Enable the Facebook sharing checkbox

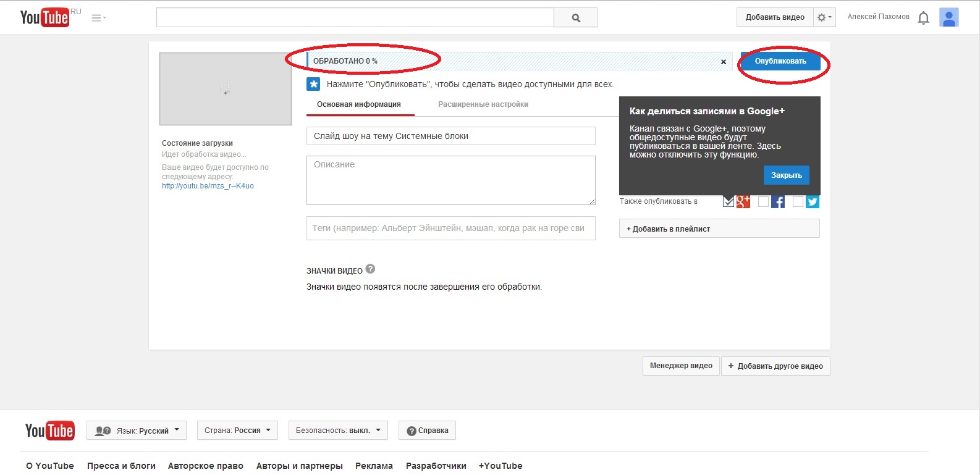tap(764, 201)
